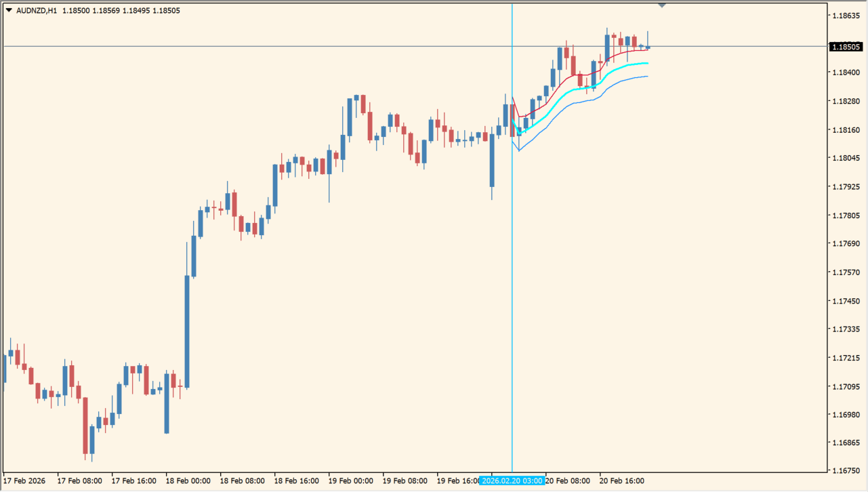Viewport: 868px width, 492px height.
Task: Click the tall blue candle at 18 Feb 00:00
Action: point(187,331)
